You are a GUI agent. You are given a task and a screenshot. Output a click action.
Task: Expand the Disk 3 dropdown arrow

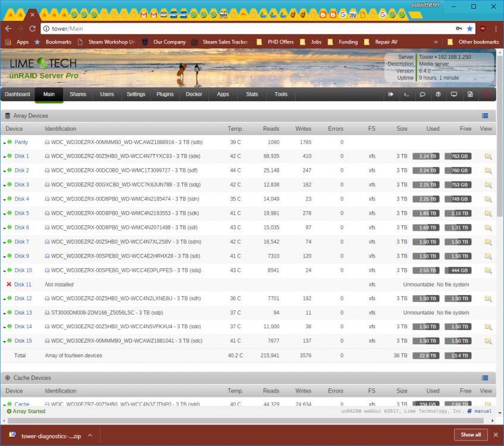tap(5, 186)
